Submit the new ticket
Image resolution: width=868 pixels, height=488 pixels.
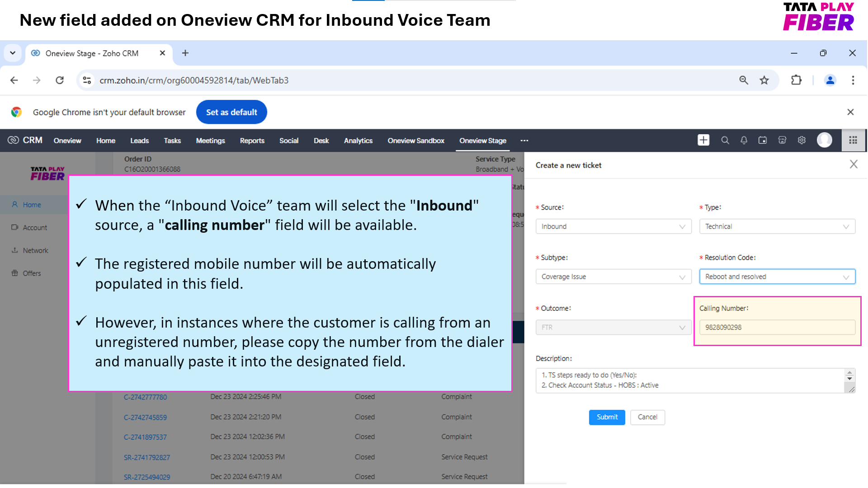click(607, 417)
